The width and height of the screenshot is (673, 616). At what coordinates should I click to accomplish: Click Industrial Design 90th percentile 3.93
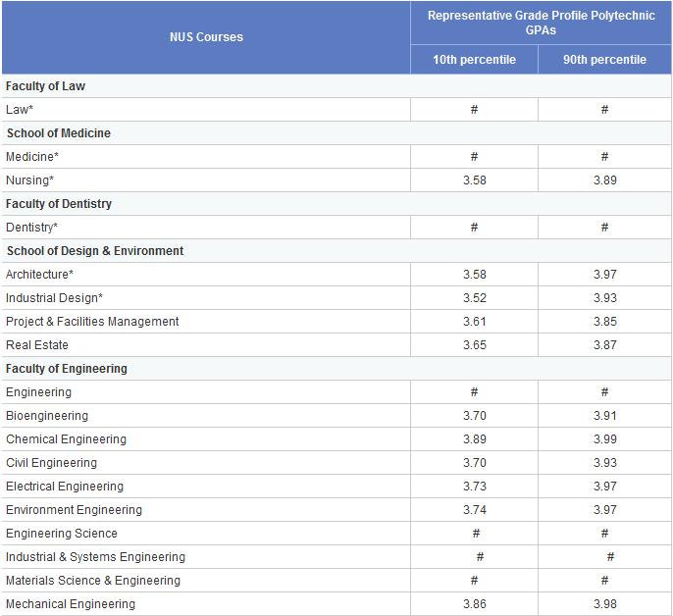click(x=604, y=298)
